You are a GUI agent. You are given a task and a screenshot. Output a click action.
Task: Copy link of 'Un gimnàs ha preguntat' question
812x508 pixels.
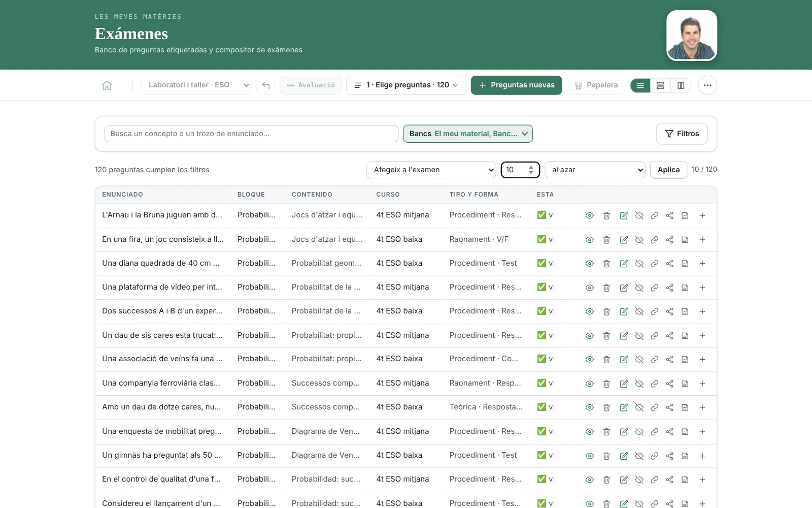[x=655, y=456]
